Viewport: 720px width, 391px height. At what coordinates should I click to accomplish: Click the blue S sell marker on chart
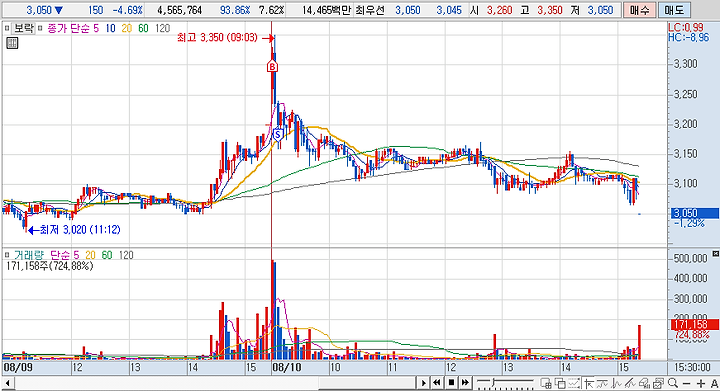coord(277,135)
